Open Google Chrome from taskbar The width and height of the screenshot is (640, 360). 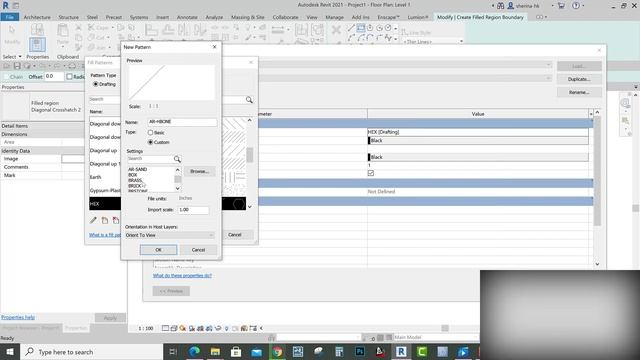(x=277, y=351)
